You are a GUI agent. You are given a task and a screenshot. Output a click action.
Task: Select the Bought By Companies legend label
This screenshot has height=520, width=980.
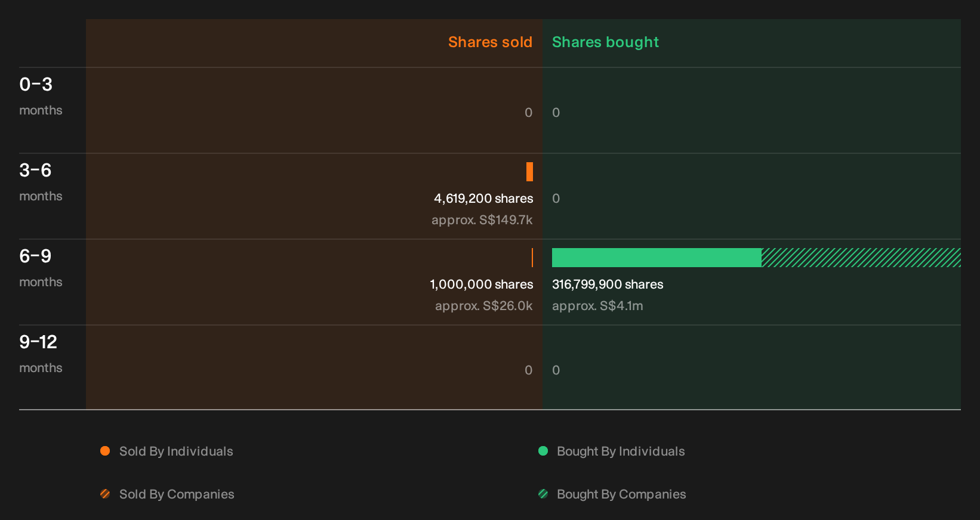621,494
